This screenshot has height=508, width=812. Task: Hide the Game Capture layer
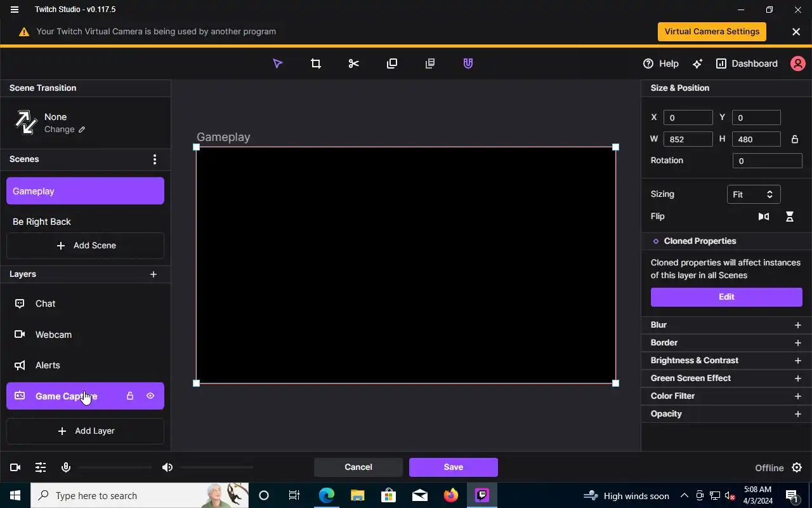pos(150,396)
